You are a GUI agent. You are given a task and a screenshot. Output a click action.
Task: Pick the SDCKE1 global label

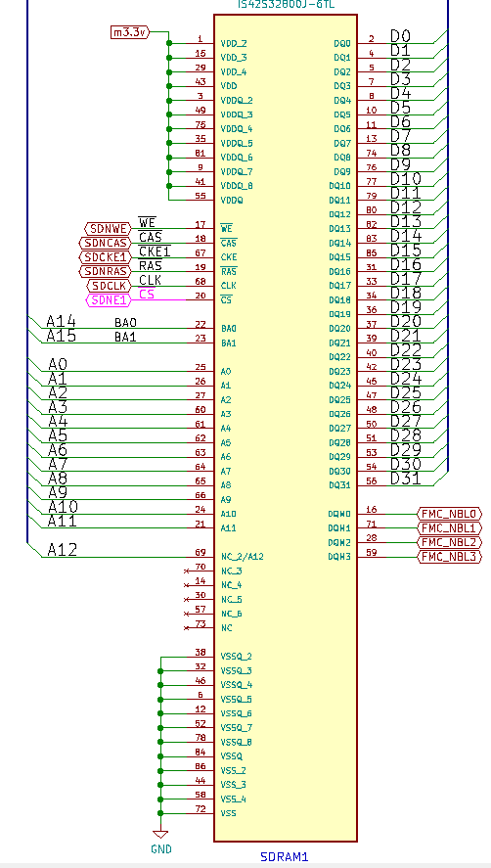106,257
